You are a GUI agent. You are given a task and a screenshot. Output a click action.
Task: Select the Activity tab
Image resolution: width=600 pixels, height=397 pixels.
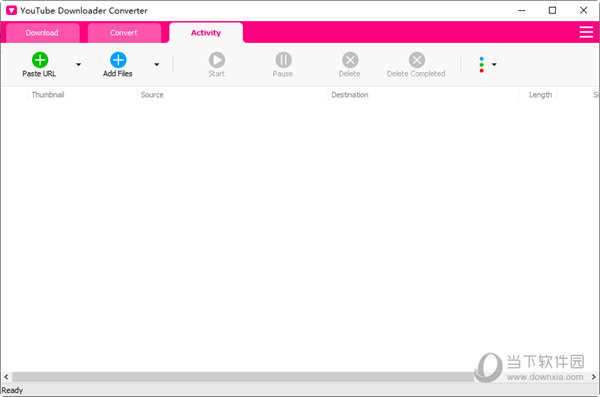[206, 33]
